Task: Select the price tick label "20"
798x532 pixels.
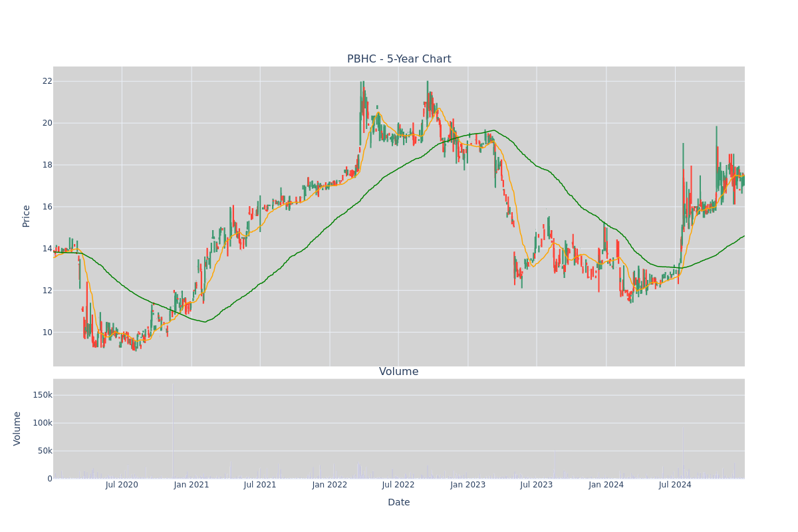Action: pos(47,123)
